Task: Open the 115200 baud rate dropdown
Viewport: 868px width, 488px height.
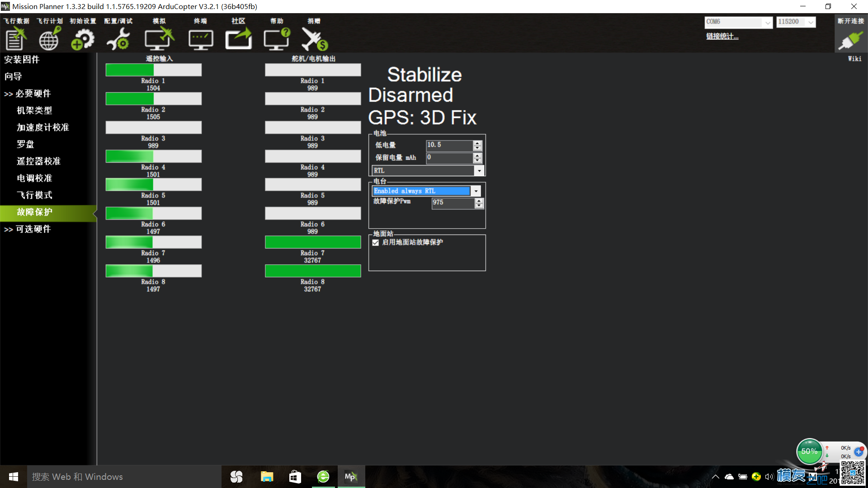Action: coord(811,22)
